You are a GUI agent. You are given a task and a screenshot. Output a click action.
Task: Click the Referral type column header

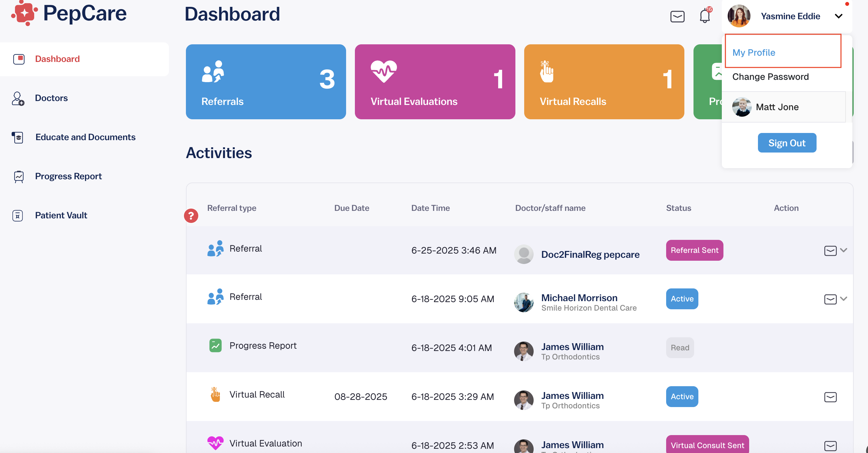click(x=231, y=208)
